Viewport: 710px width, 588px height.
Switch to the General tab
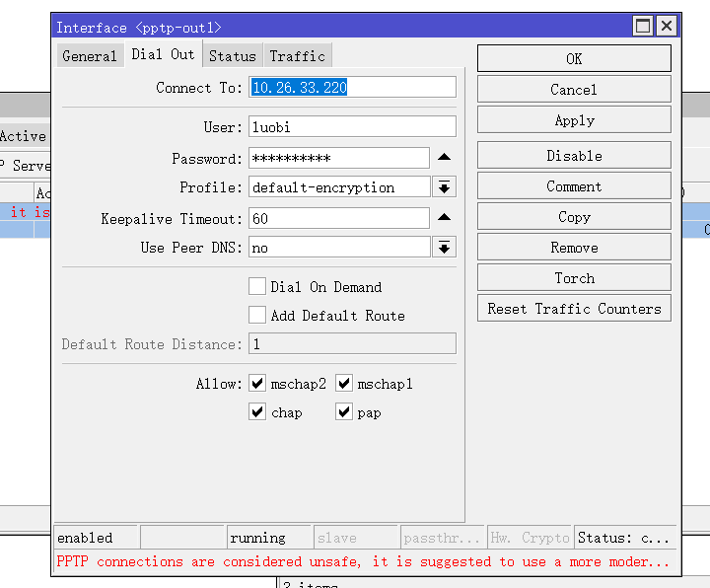click(89, 56)
